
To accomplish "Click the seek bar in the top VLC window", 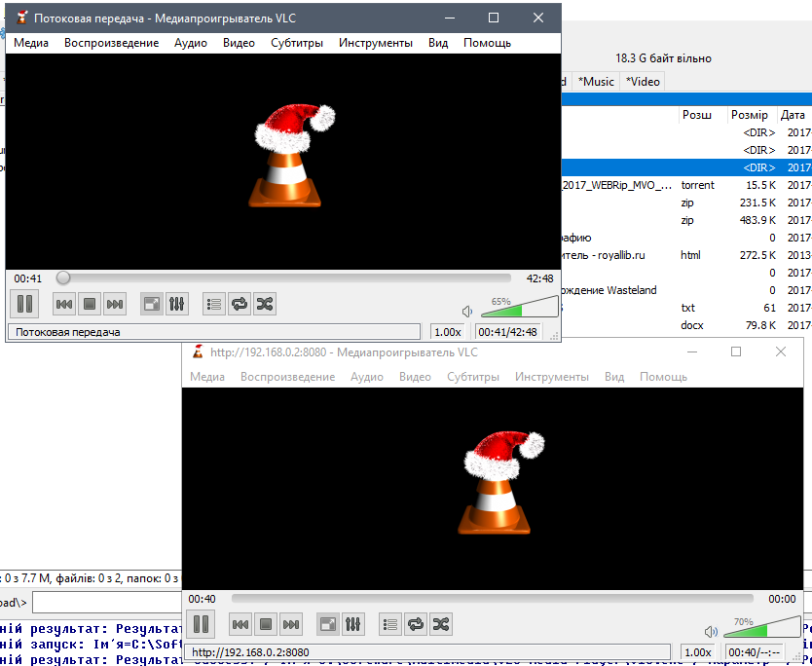I will point(287,278).
